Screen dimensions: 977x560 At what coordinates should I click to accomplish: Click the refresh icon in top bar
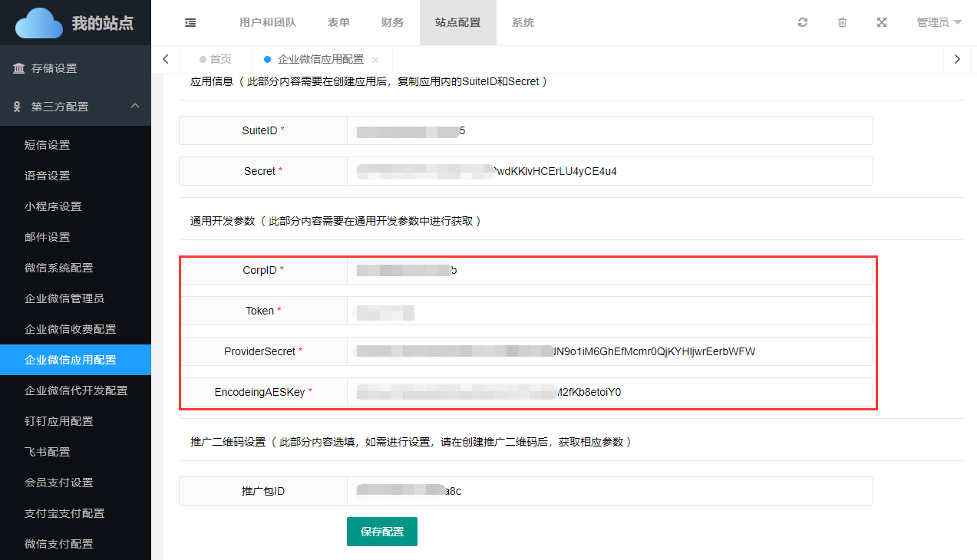coord(803,23)
